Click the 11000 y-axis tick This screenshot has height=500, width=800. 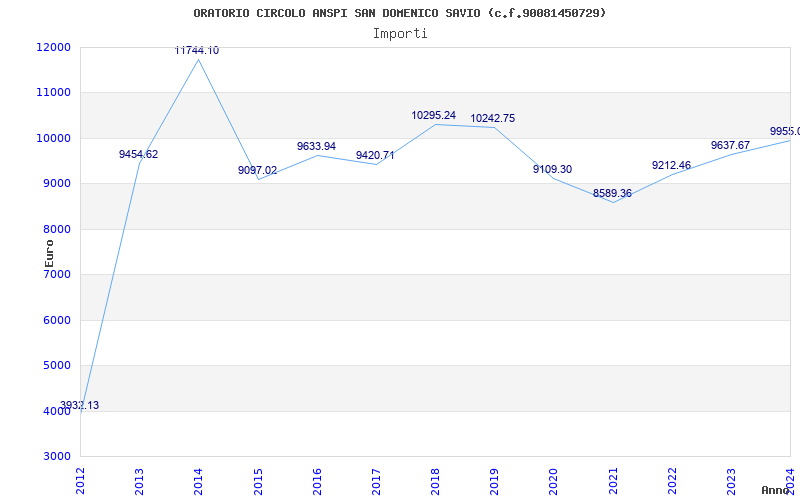[54, 93]
